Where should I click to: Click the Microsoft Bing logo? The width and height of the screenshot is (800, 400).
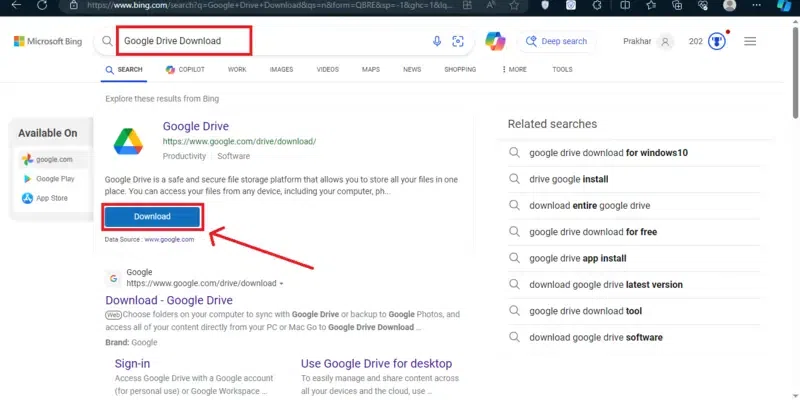(x=47, y=41)
